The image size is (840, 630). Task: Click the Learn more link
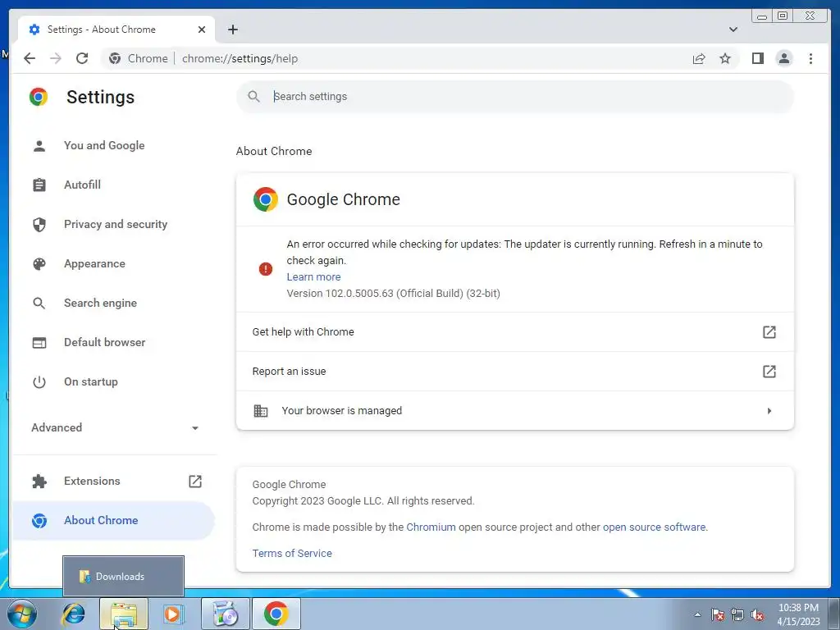click(x=313, y=277)
